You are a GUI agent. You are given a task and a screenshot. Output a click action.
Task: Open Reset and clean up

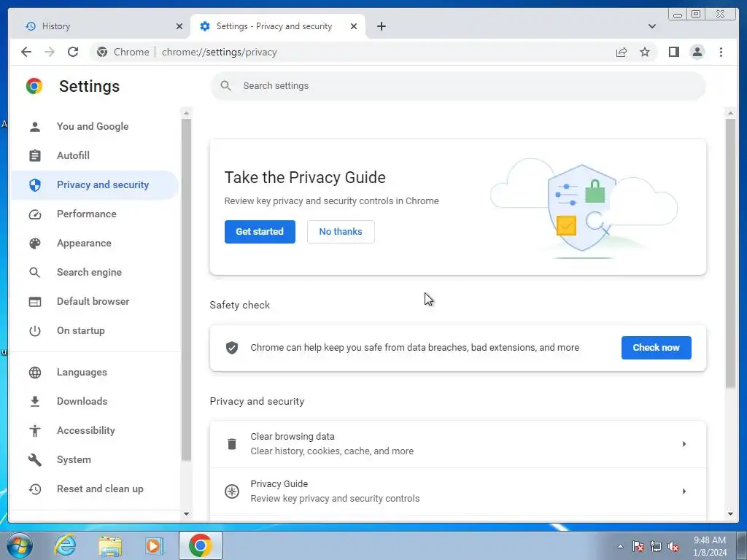pyautogui.click(x=100, y=489)
